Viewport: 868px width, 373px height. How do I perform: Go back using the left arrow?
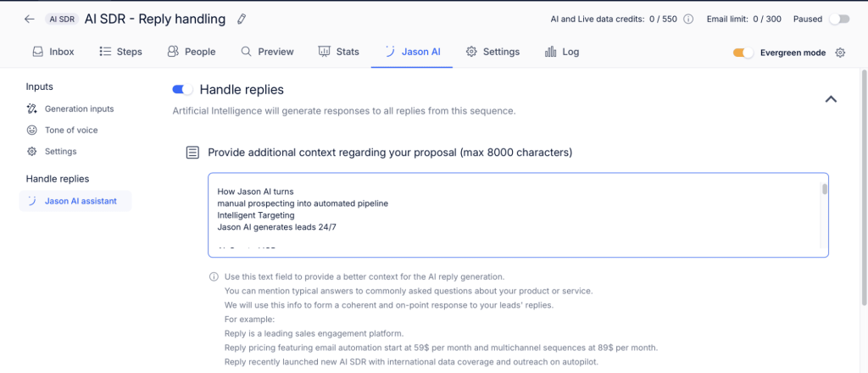pyautogui.click(x=30, y=19)
